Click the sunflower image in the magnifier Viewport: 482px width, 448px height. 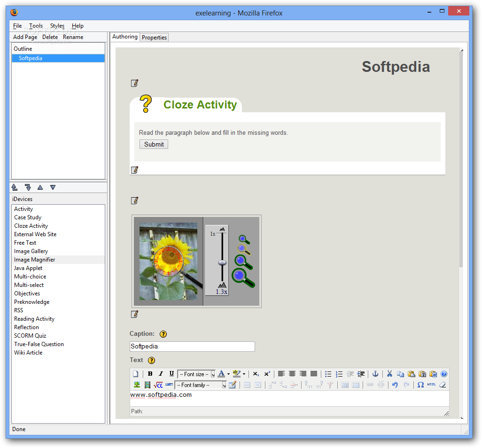169,261
